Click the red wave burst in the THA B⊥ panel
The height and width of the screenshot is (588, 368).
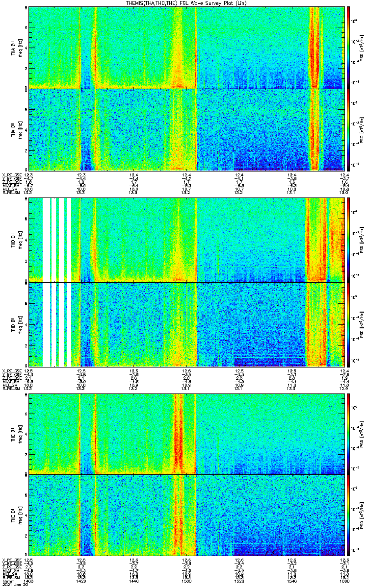314,47
